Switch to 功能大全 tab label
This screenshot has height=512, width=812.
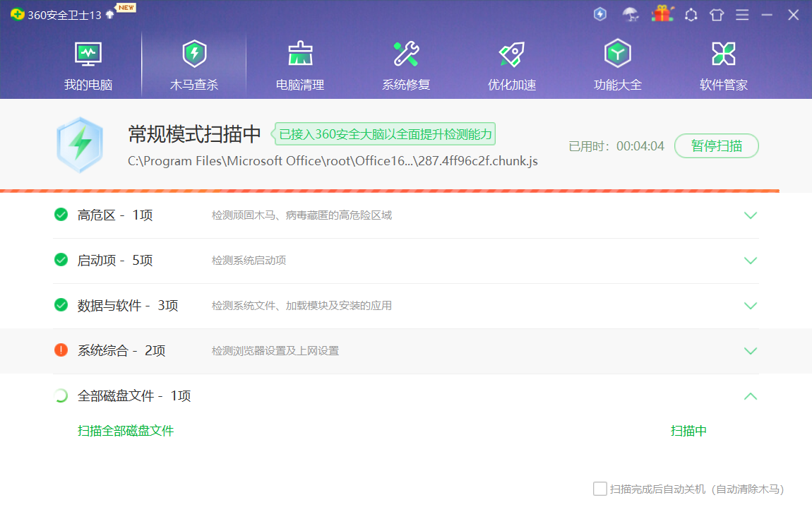617,85
